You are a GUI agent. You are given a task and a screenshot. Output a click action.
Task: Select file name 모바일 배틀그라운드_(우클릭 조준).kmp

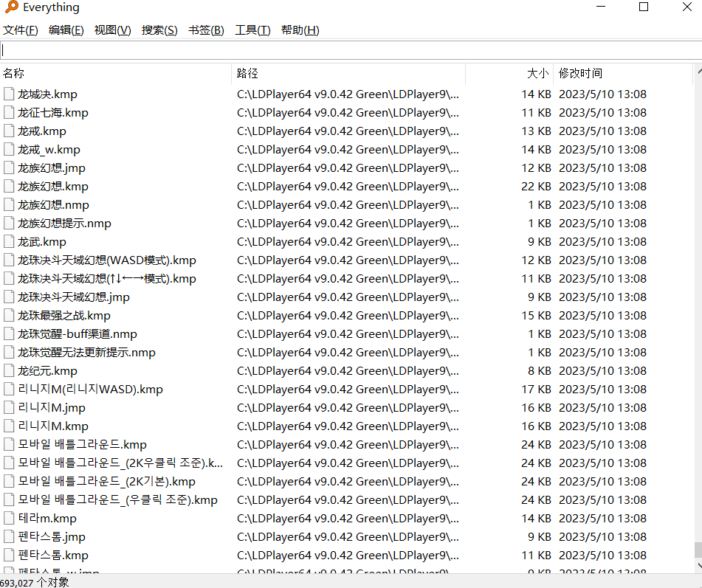point(118,500)
